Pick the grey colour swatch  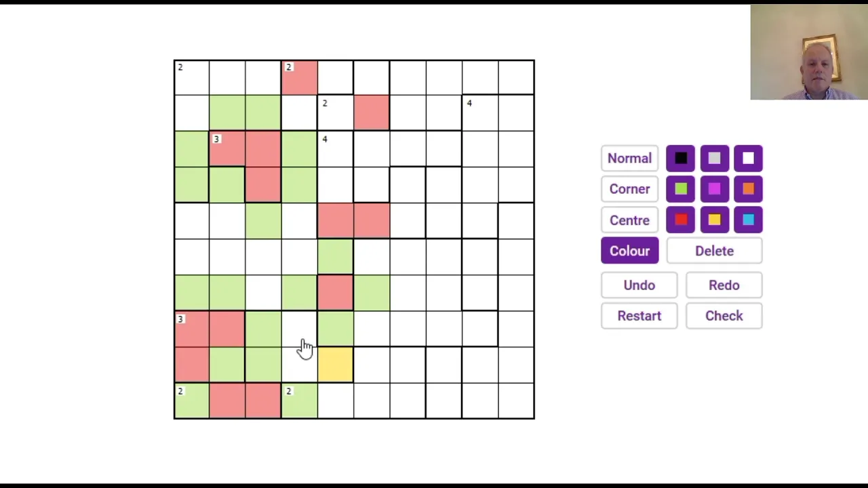pyautogui.click(x=714, y=159)
